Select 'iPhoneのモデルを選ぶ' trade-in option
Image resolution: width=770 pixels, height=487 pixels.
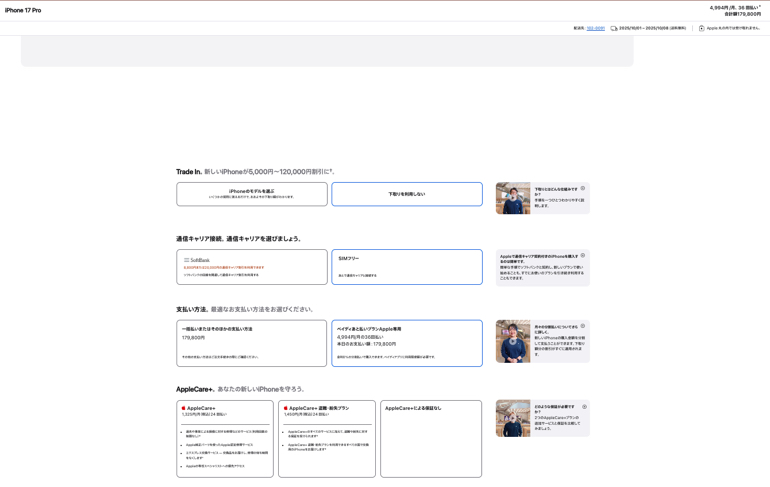click(x=252, y=194)
